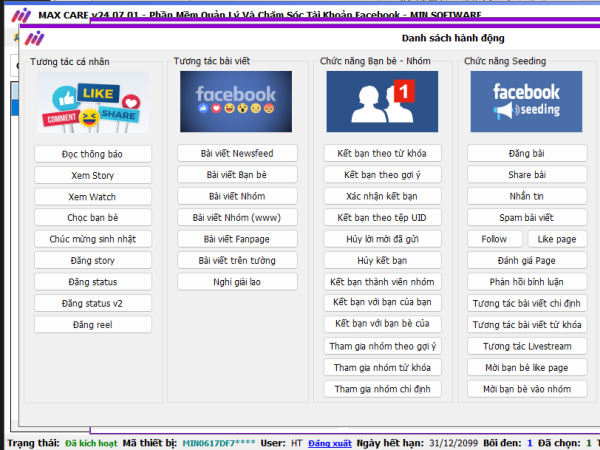Select Chúc mừng sinh nhật
Viewport: 600px width, 450px height.
tap(93, 239)
